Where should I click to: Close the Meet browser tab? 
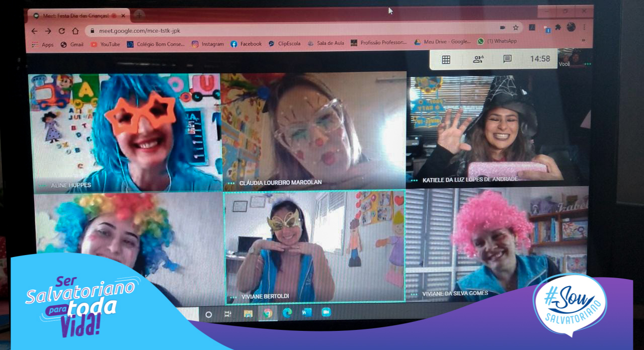[x=123, y=16]
